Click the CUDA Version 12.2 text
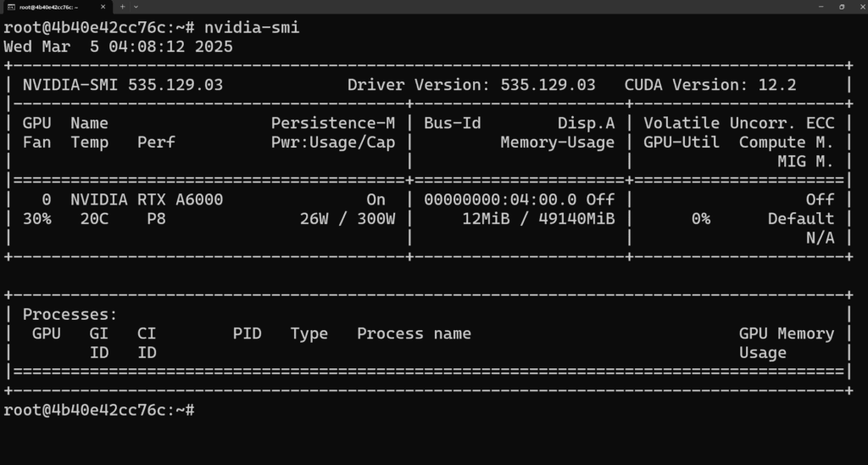868x465 pixels. coord(710,85)
